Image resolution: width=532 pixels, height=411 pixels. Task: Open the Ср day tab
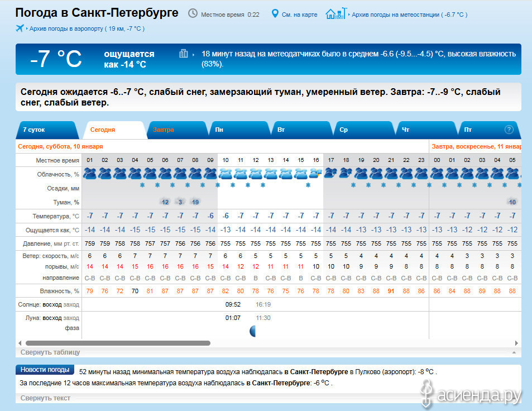coord(344,130)
